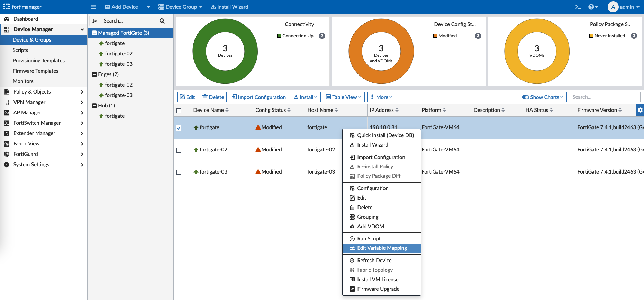Viewport: 644px width, 300px height.
Task: Expand the Install dropdown in the toolbar
Action: coord(306,97)
